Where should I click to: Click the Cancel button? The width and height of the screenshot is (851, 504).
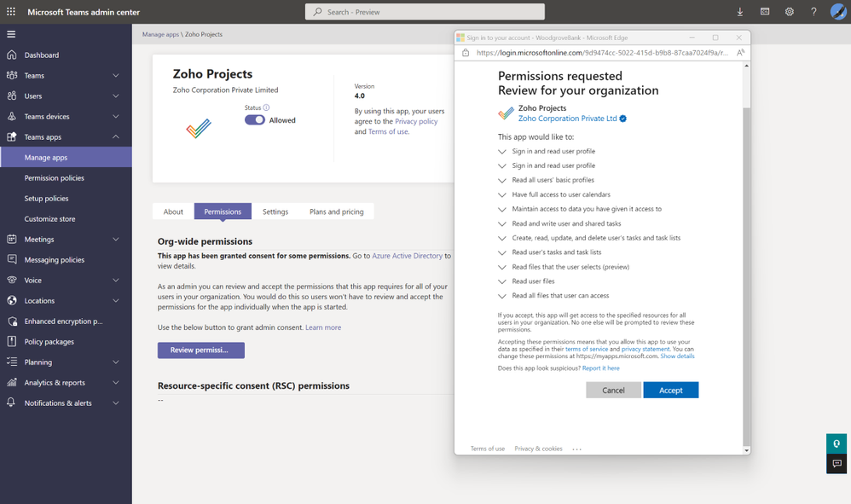click(x=613, y=390)
